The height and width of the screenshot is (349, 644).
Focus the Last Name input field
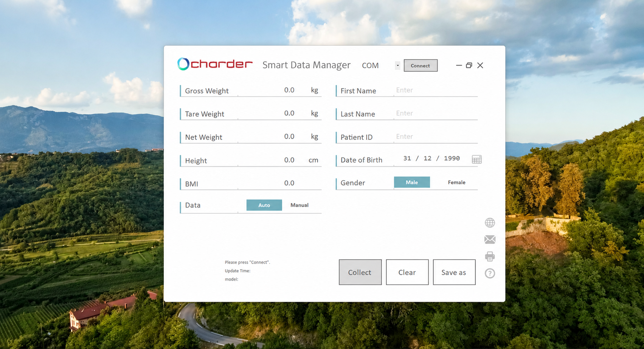click(x=436, y=113)
